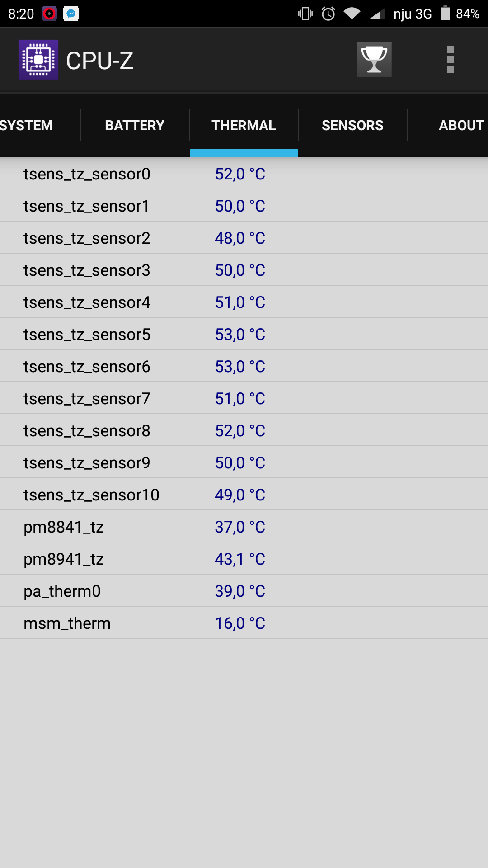Tap the pa_therm0 sensor row
The image size is (488, 868).
[244, 591]
